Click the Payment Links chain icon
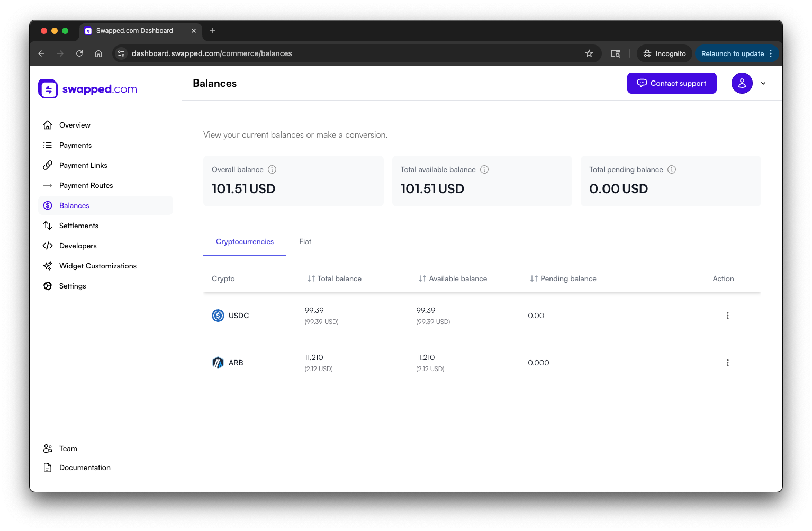 pos(48,165)
